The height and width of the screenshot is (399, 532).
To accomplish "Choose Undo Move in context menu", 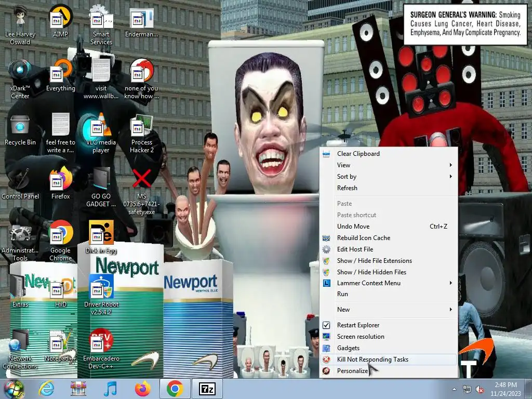I will [x=389, y=227].
